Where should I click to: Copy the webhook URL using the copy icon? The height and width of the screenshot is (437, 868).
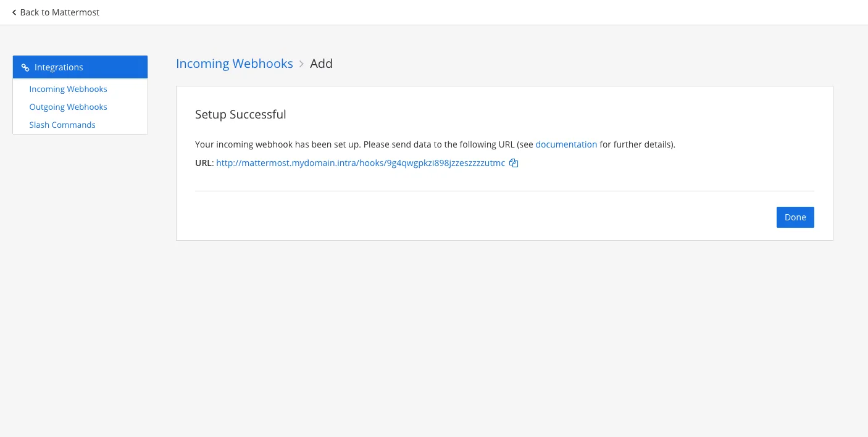(514, 164)
